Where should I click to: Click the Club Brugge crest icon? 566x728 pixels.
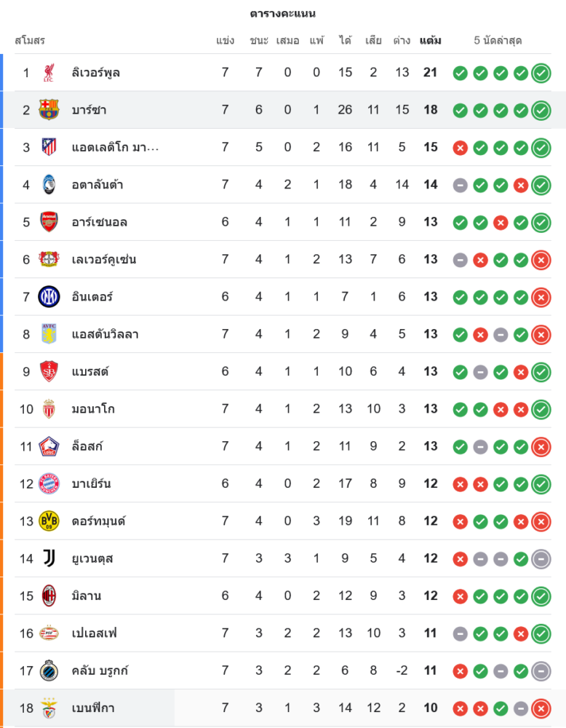pos(49,670)
